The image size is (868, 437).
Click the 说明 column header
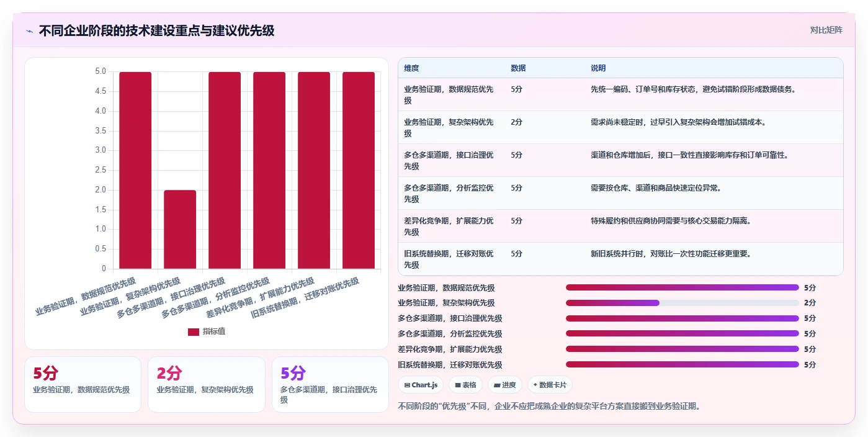pyautogui.click(x=598, y=68)
